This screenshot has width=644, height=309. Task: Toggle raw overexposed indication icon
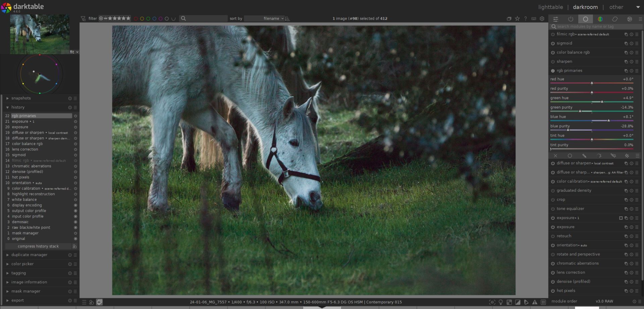tap(509, 302)
